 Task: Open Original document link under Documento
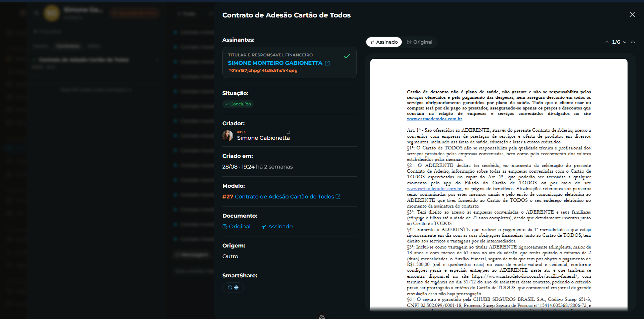237,226
